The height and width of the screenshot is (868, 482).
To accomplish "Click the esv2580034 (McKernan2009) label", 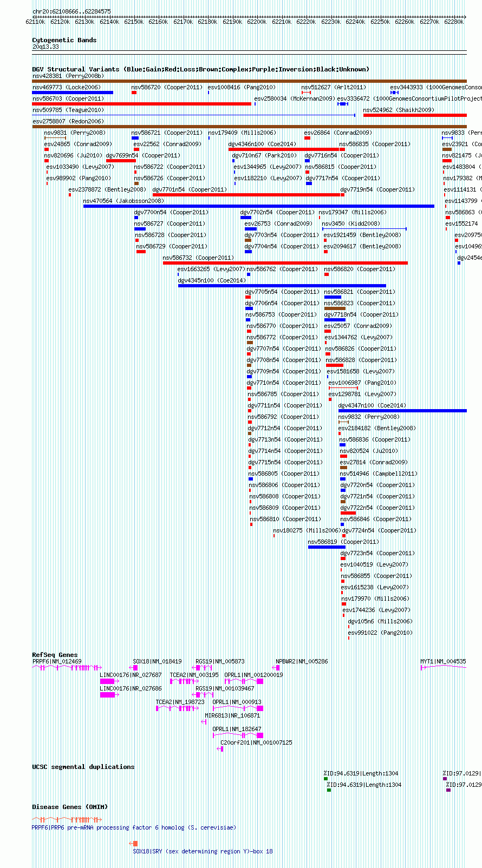I will tap(295, 98).
